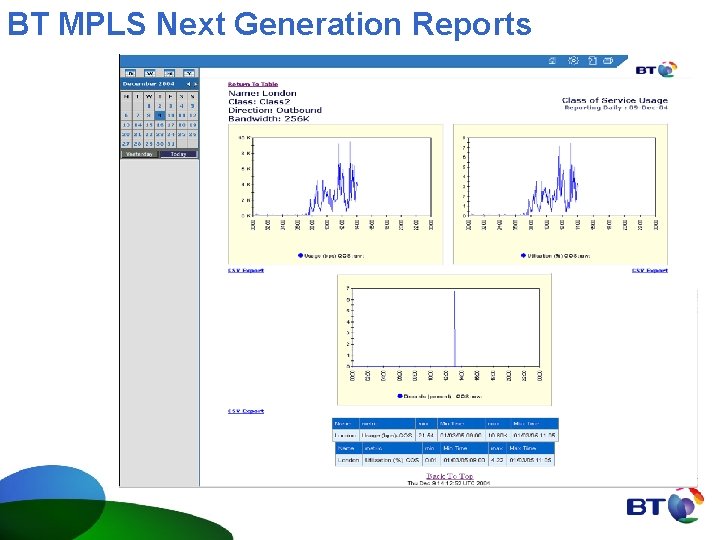720x540 pixels.
Task: Click the 'Class of Service Usage' title
Action: coord(614,100)
